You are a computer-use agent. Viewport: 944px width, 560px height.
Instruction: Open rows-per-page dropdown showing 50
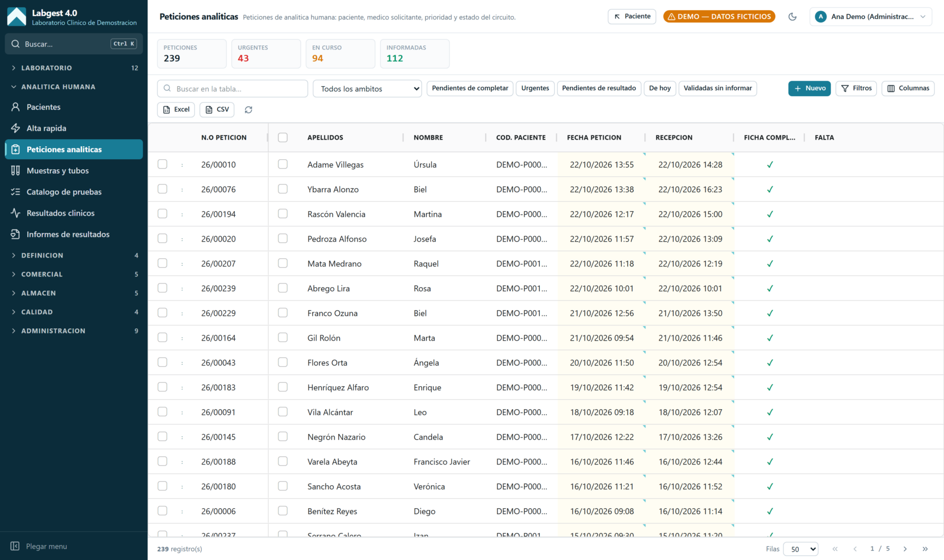[801, 549]
